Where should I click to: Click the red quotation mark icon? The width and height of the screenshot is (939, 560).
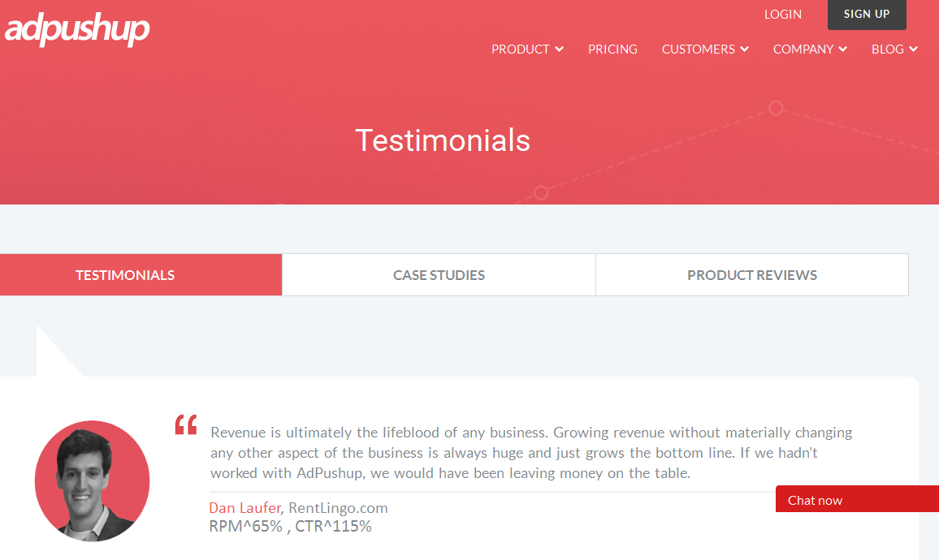(186, 424)
